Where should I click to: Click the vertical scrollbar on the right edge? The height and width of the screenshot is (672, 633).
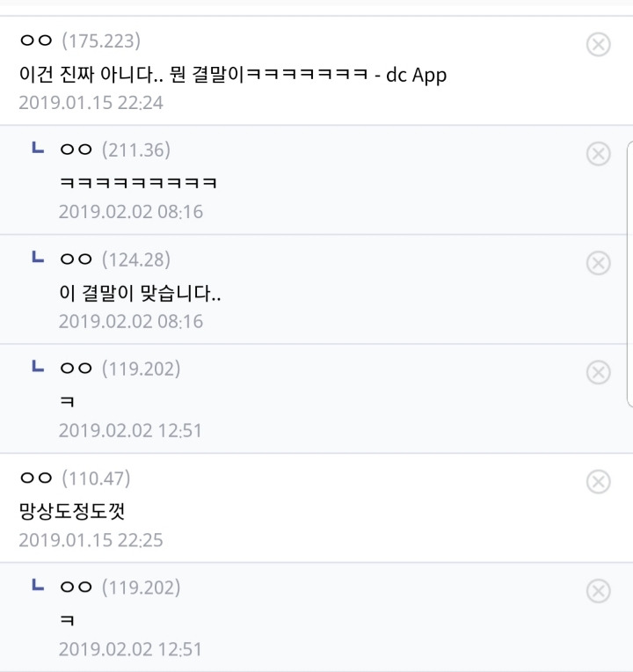click(x=629, y=274)
